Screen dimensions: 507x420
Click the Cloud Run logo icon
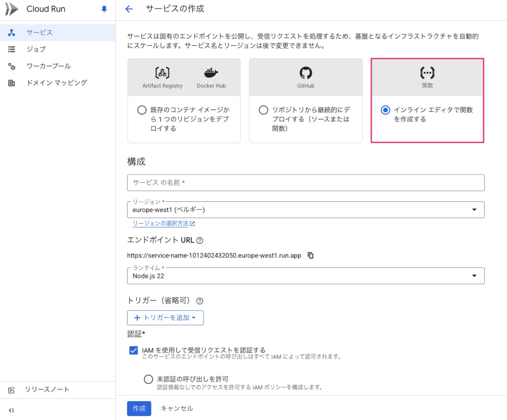tap(12, 9)
